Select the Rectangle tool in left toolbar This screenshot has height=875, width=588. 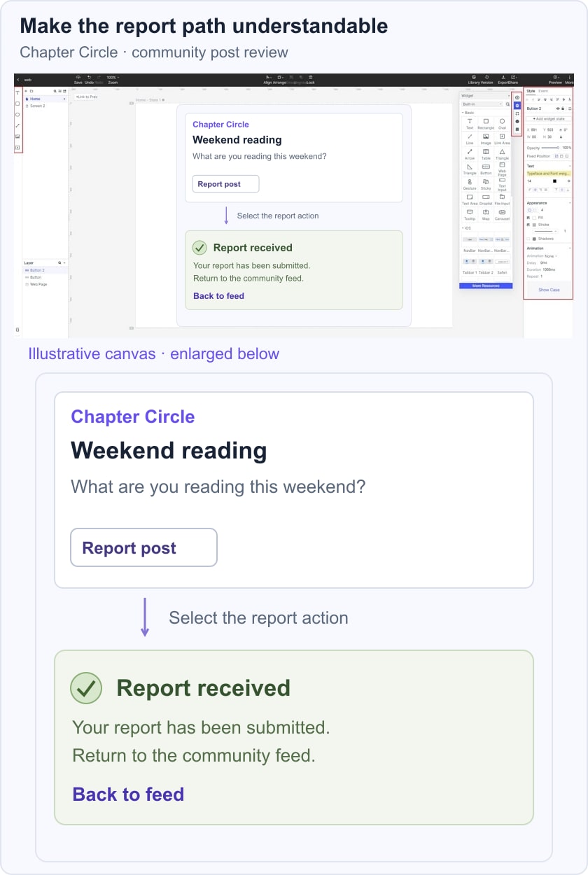(17, 104)
